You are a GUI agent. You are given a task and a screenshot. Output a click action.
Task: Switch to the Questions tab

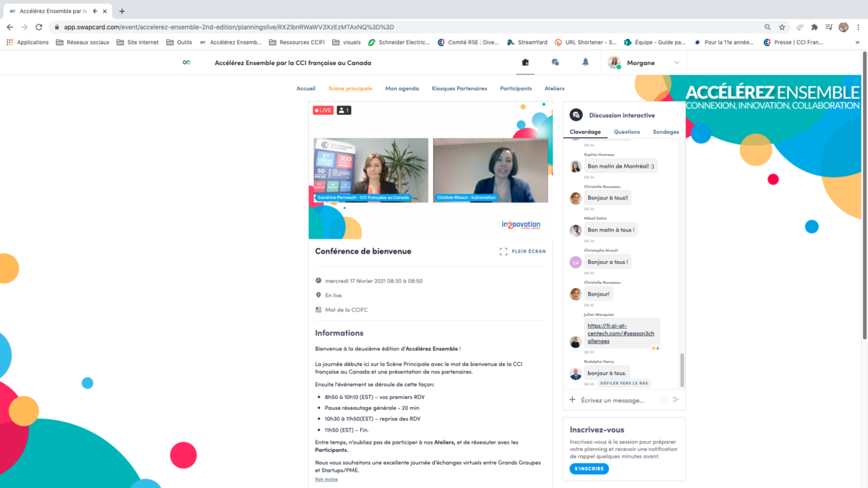pos(626,132)
